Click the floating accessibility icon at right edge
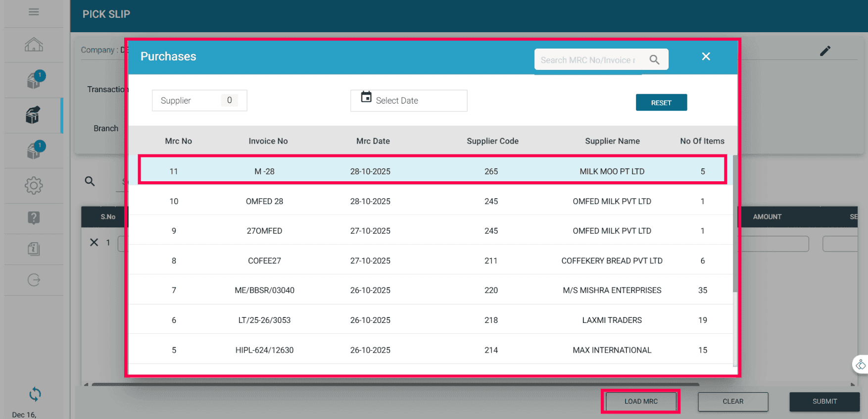Screen dimensions: 868x419 coord(861,365)
